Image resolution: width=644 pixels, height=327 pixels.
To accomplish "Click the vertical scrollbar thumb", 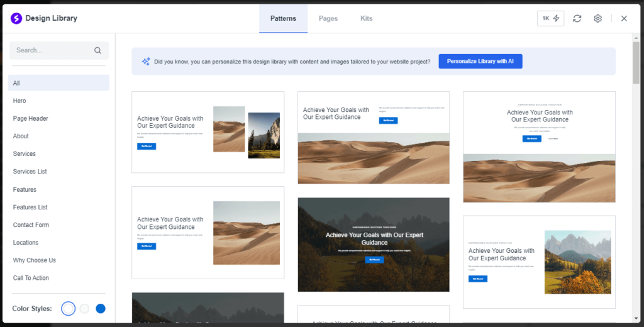I will pos(636,63).
